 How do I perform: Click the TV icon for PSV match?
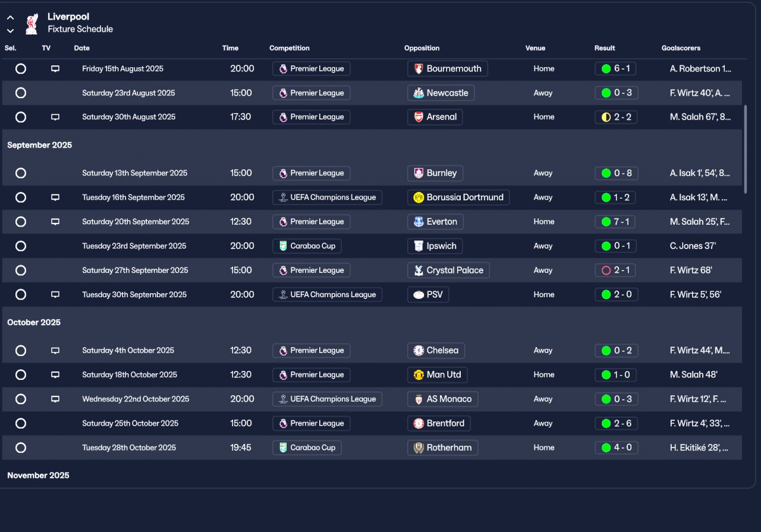point(55,295)
